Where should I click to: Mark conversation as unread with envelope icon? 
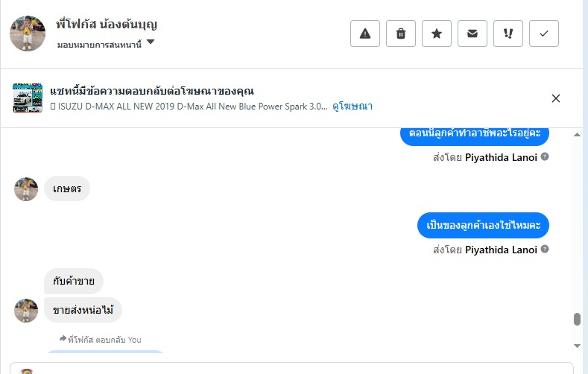click(472, 34)
